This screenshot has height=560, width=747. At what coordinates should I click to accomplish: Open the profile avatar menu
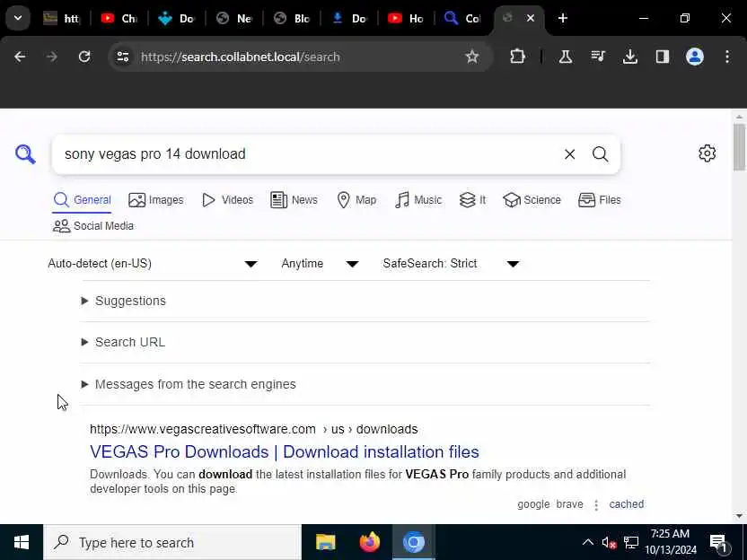click(695, 57)
